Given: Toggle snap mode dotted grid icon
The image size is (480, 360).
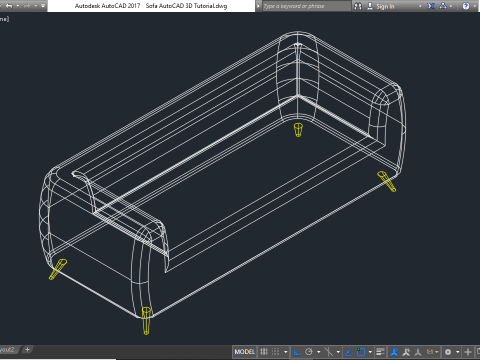Looking at the screenshot, I should 275,352.
